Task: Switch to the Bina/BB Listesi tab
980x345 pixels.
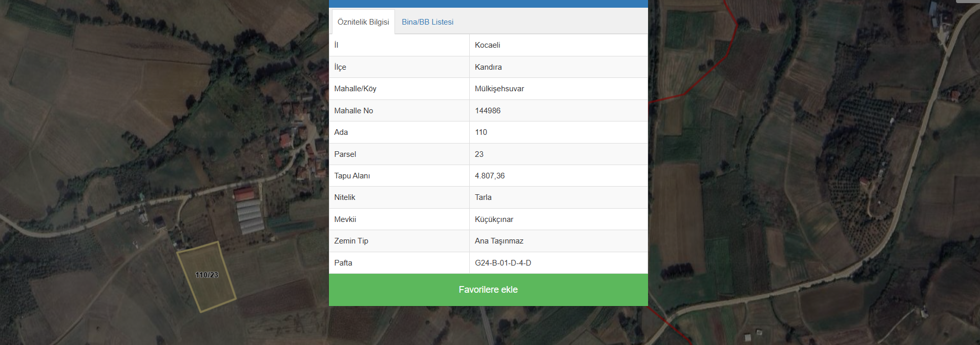Action: [x=427, y=22]
